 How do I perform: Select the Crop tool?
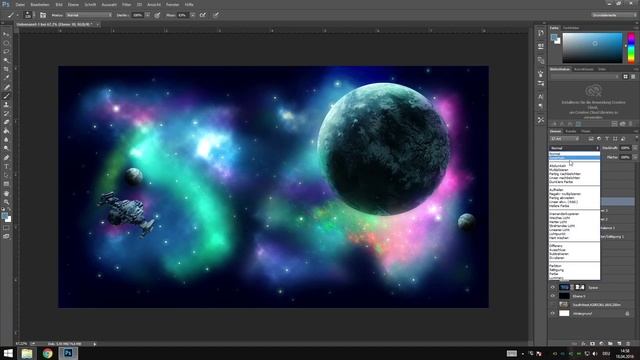[x=6, y=69]
